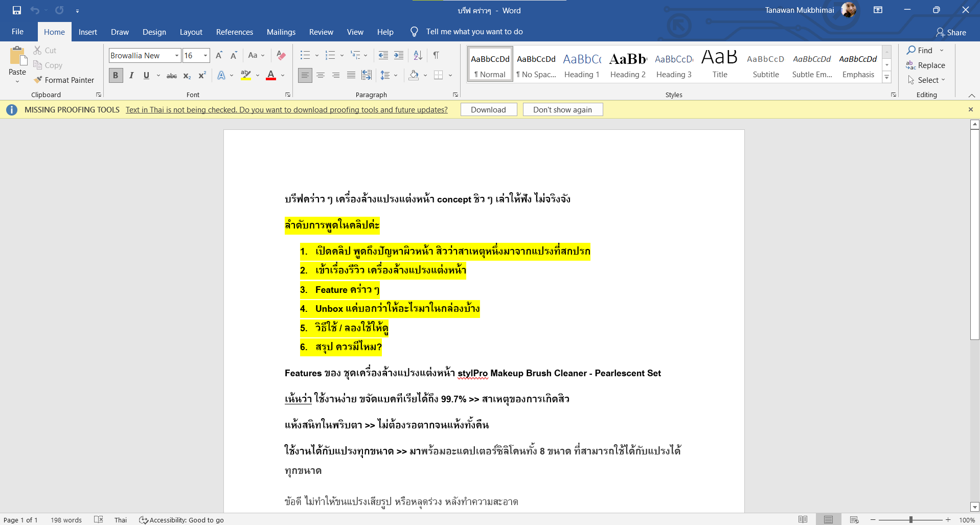980x525 pixels.
Task: Click Replace in Editing group
Action: (926, 65)
